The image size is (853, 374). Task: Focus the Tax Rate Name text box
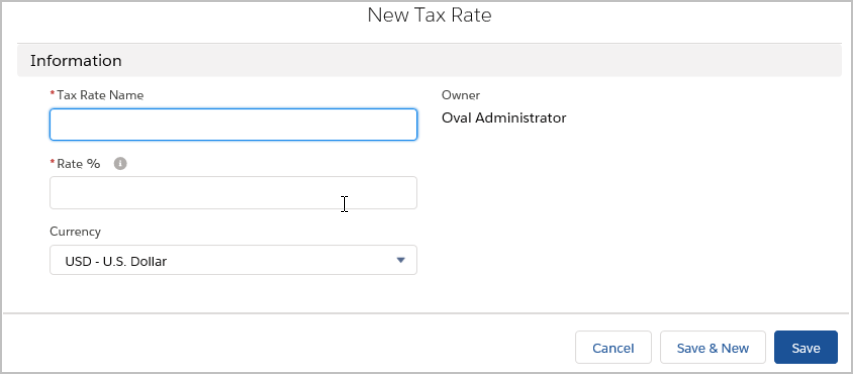[233, 125]
